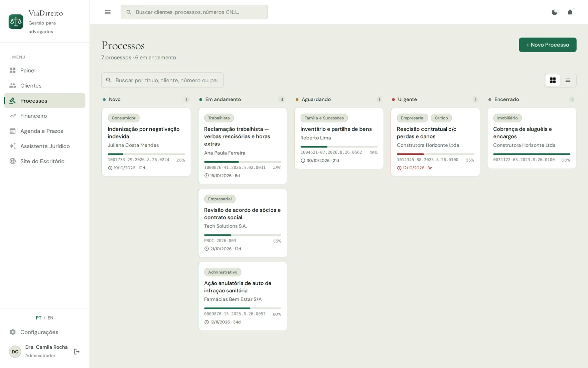Open Processos in the sidebar

point(45,101)
